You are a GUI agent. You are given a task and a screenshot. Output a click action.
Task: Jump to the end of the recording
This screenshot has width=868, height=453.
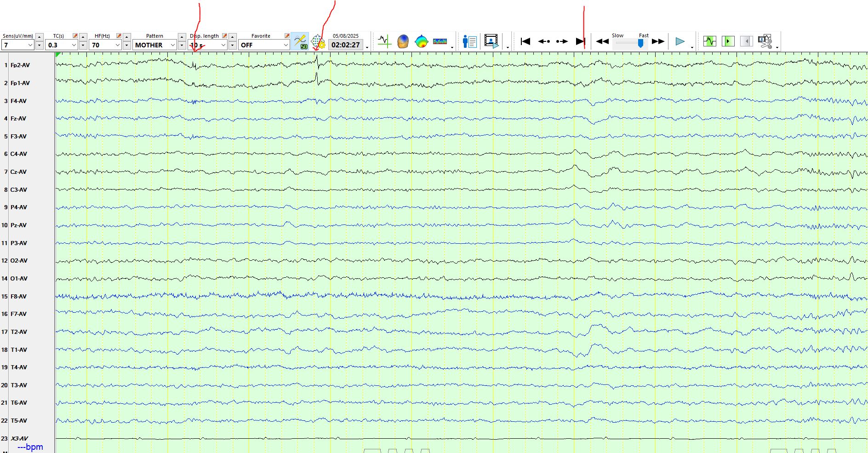pyautogui.click(x=580, y=41)
